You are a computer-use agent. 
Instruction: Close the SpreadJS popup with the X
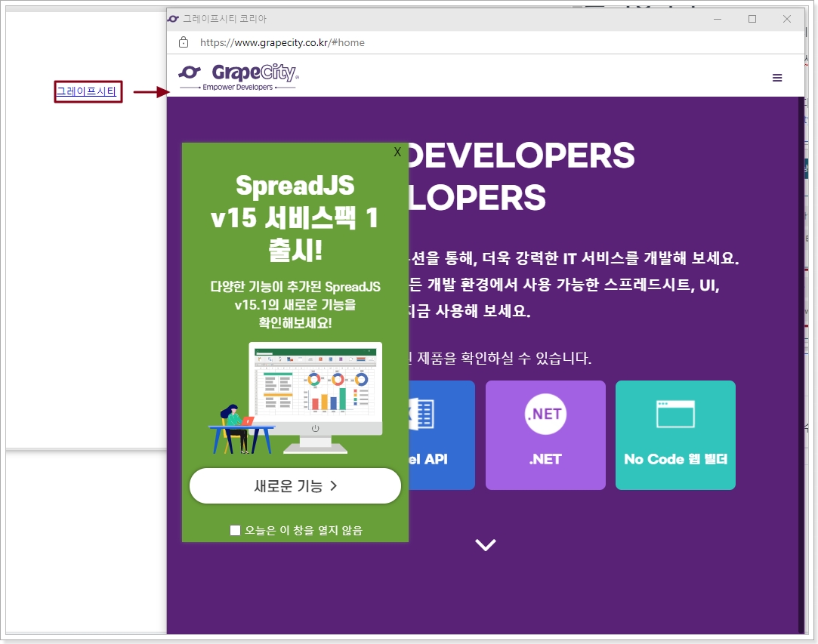coord(397,153)
